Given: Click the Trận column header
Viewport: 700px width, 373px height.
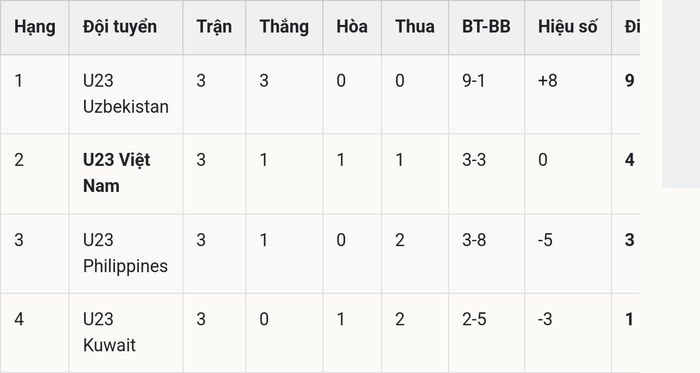Looking at the screenshot, I should coord(214,27).
